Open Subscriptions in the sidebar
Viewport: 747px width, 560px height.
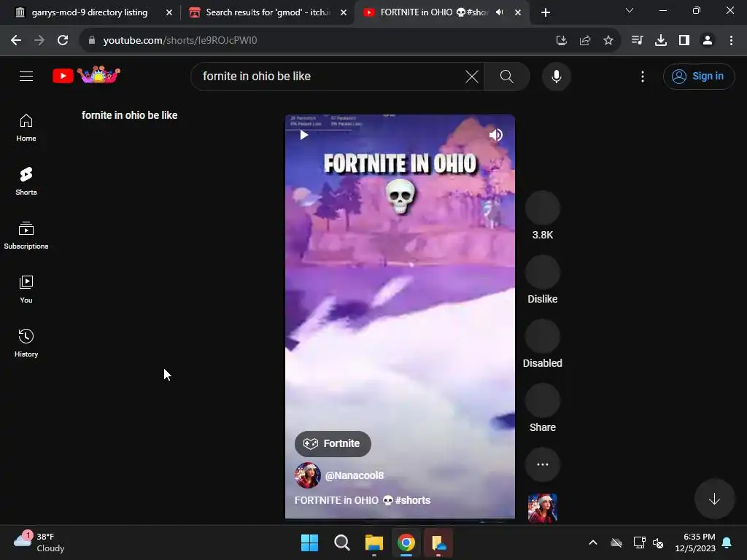tap(26, 236)
